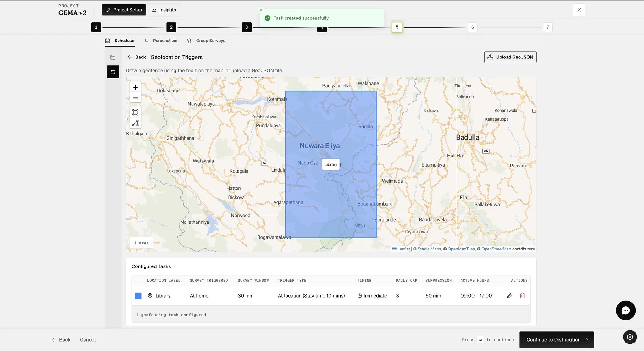Open the settings gear button
644x351 pixels.
[x=630, y=337]
